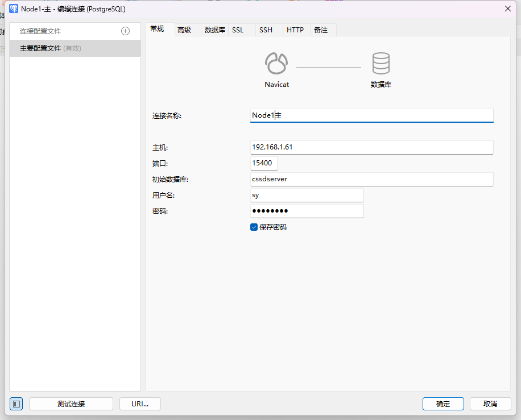Click the 用户名: label

tap(163, 196)
